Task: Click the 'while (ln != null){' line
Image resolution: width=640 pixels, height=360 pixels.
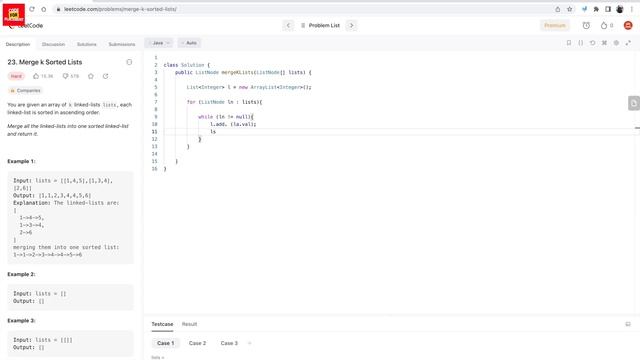Action: tap(226, 117)
